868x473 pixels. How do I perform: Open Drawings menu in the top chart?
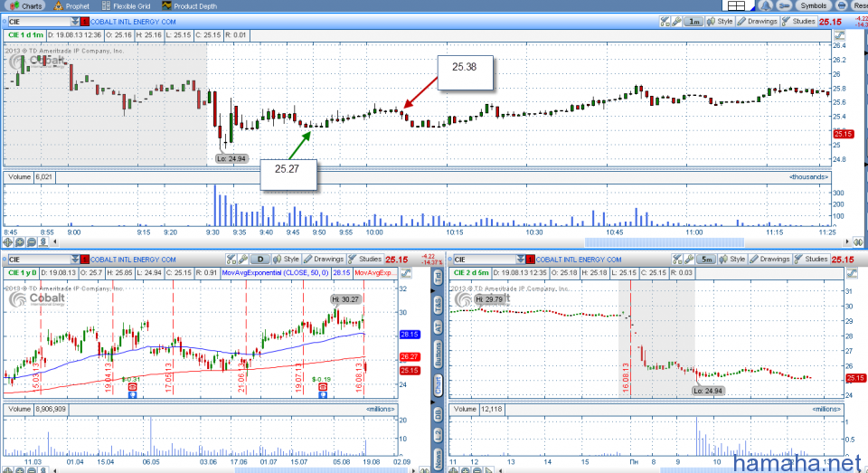tap(757, 22)
